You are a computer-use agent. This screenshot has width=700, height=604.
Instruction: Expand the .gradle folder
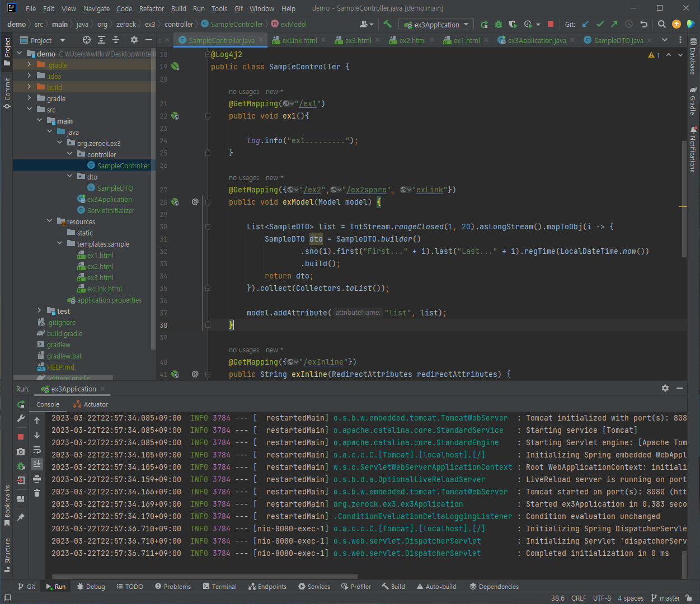pyautogui.click(x=29, y=65)
